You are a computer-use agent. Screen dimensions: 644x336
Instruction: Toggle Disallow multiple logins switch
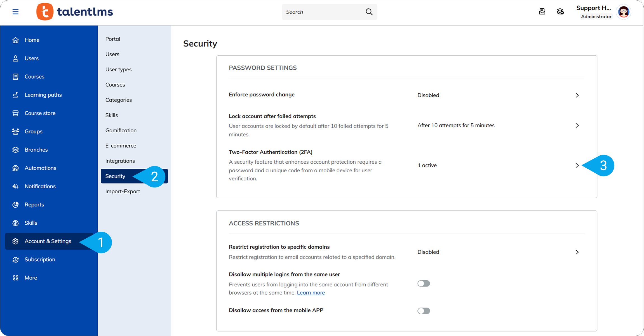[x=424, y=283]
